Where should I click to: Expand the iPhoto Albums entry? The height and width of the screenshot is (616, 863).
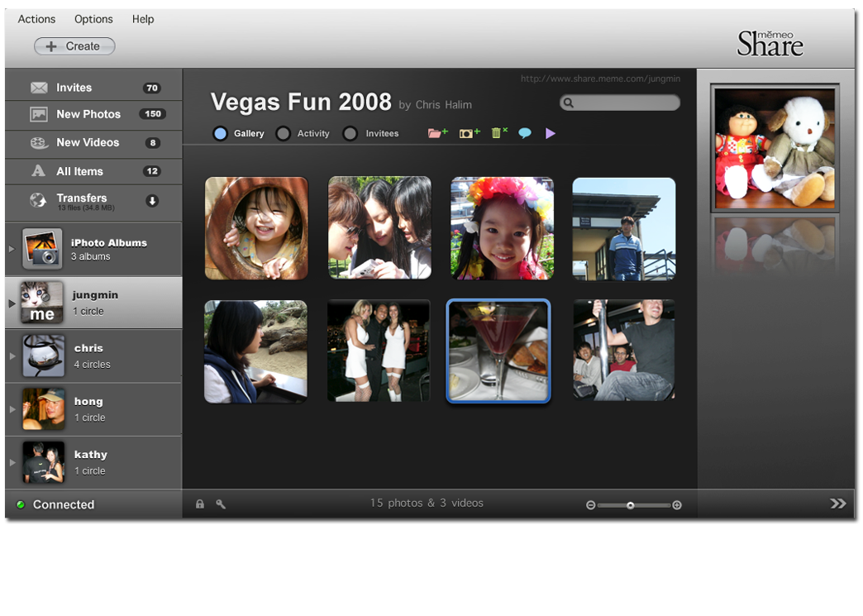[12, 249]
